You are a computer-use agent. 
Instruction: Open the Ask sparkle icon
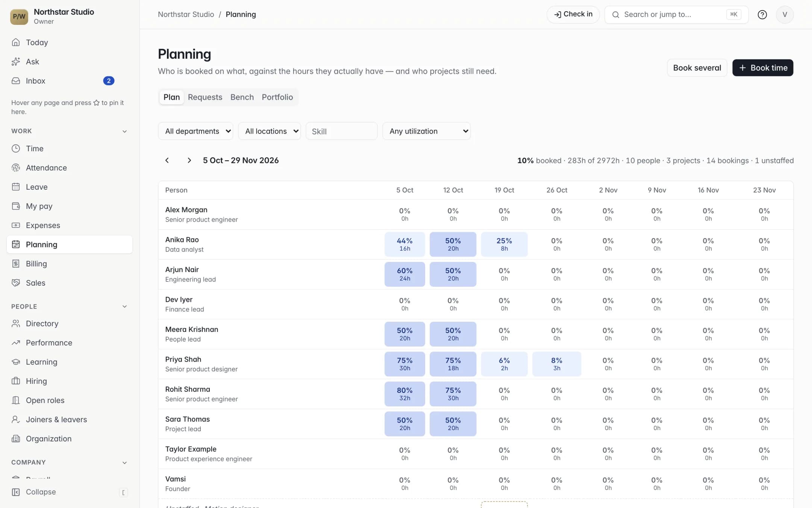point(16,61)
